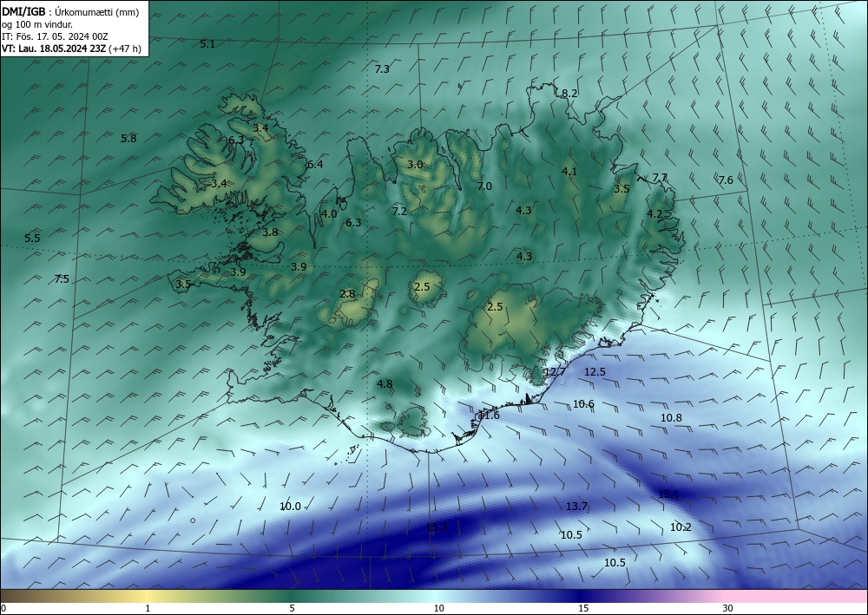Click the 15.3 value in the dark band

pyautogui.click(x=437, y=527)
